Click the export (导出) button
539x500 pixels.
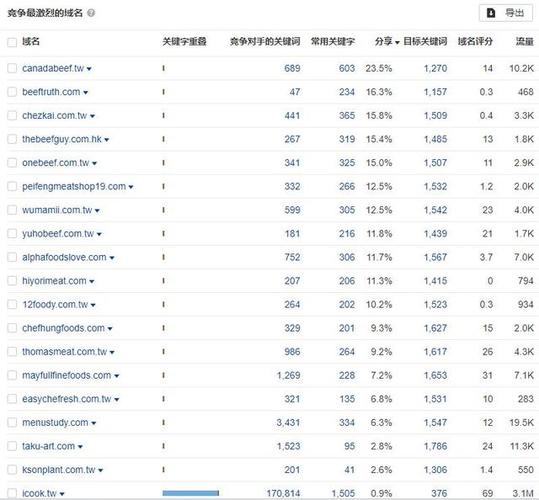(506, 13)
